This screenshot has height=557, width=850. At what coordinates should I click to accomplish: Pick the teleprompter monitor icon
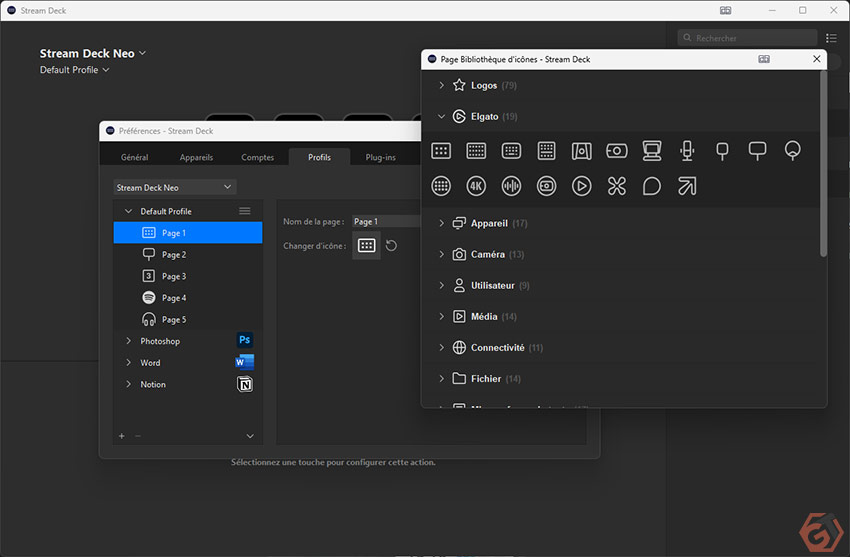[652, 151]
